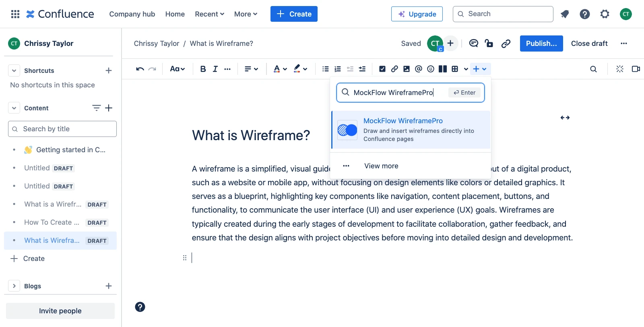This screenshot has width=644, height=327.
Task: Expand the Blogs section
Action: 14,286
